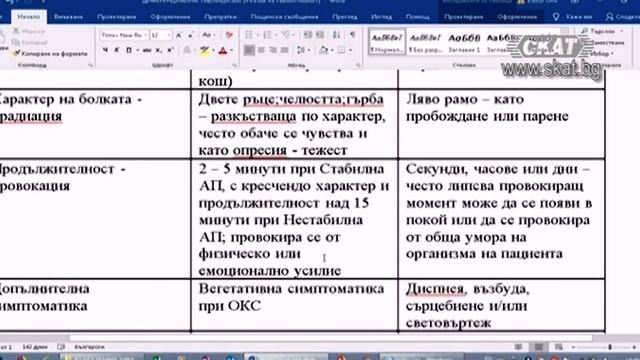Open the Помощ tab
Viewport: 640px width, 360px height.
coord(418,17)
